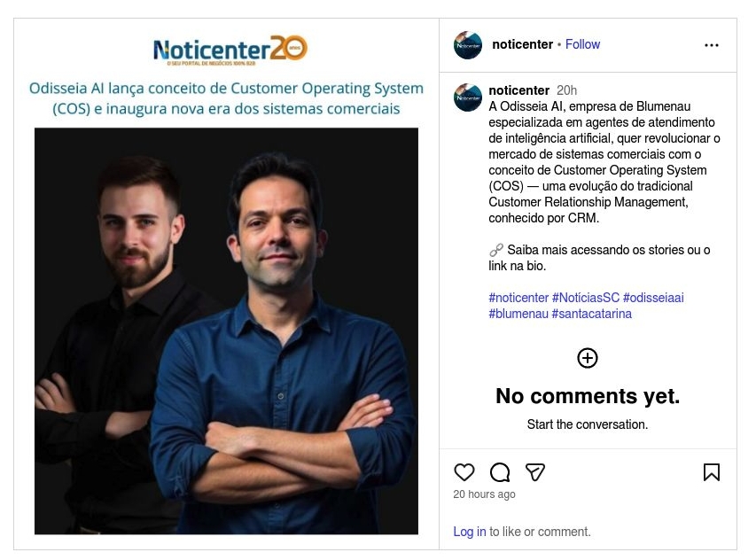Click the post image of the two men
This screenshot has height=560, width=756.
point(226,331)
